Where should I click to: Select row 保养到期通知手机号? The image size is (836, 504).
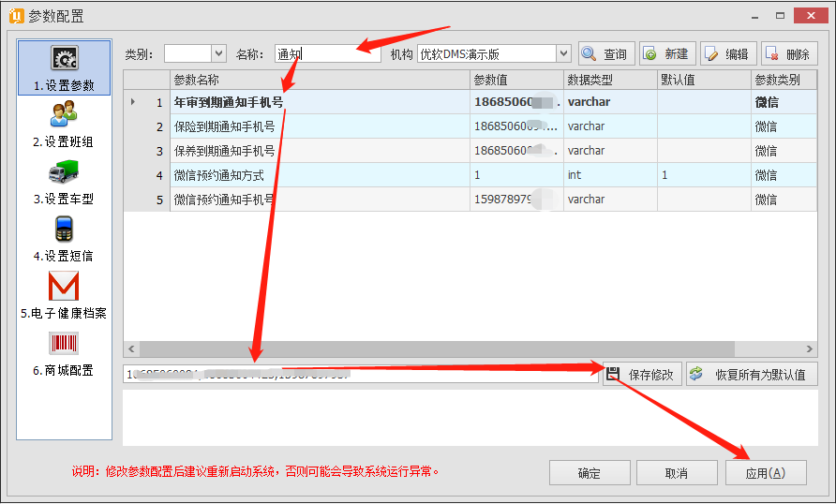tap(470, 151)
